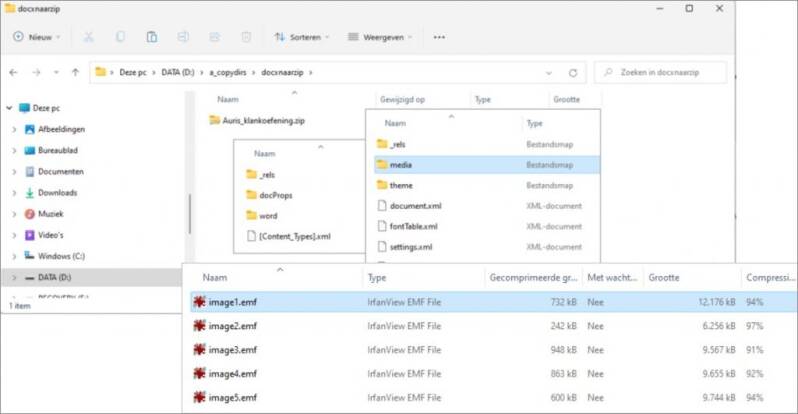The width and height of the screenshot is (798, 414).
Task: Refresh the docxnaarzip folder view
Action: click(x=573, y=72)
